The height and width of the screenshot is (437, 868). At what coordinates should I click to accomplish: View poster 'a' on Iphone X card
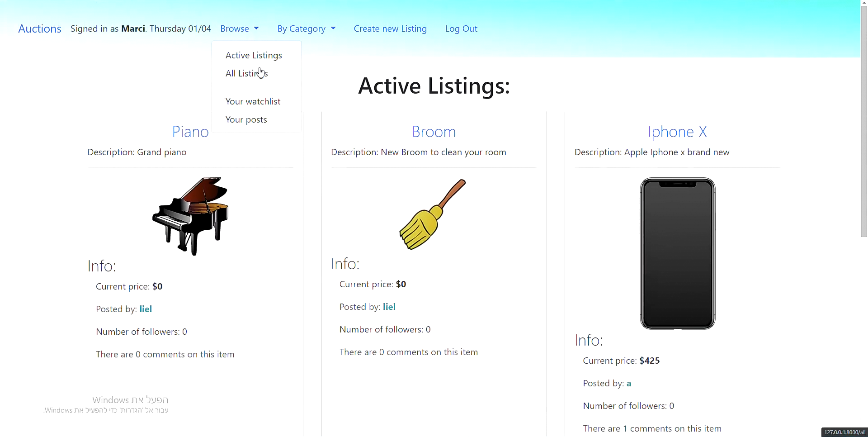(x=628, y=384)
